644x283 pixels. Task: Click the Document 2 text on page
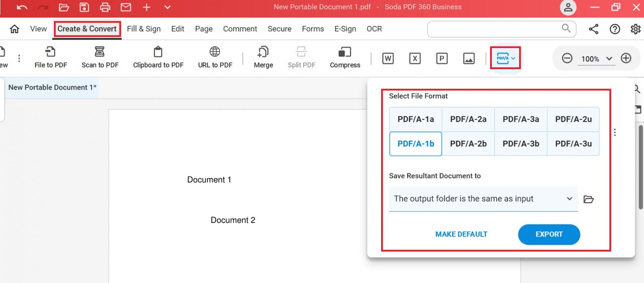click(233, 220)
